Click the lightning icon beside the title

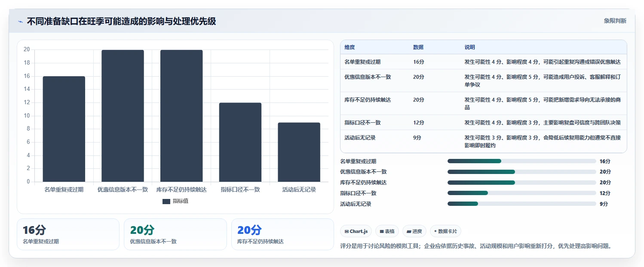[21, 21]
